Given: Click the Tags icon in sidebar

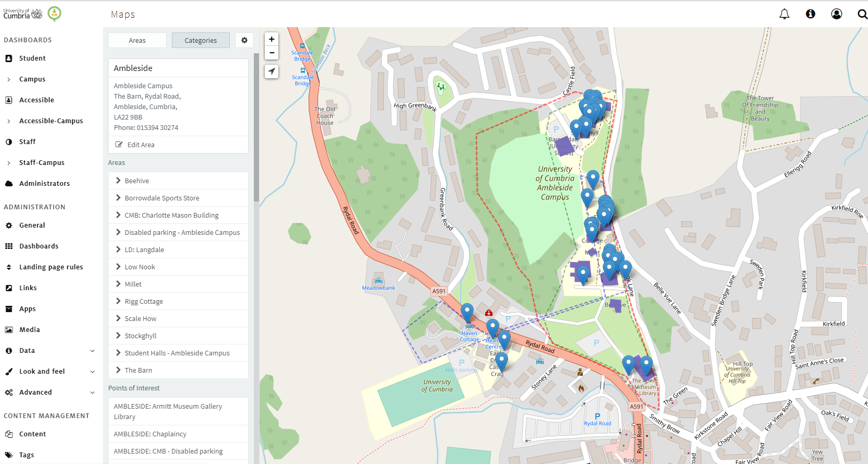Looking at the screenshot, I should (9, 455).
